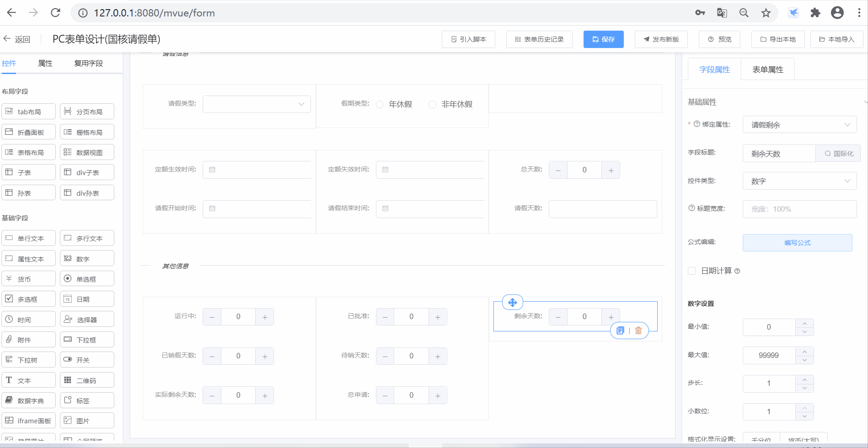868x448 pixels.
Task: Click the 编写公式 button
Action: tap(797, 243)
